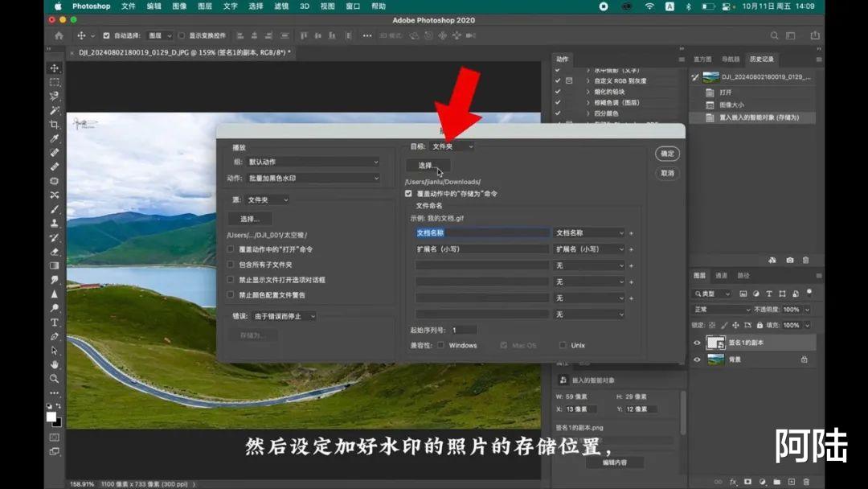Hide the 签名1的副本 layer eye icon
Screen dimensions: 868x489
click(x=697, y=343)
